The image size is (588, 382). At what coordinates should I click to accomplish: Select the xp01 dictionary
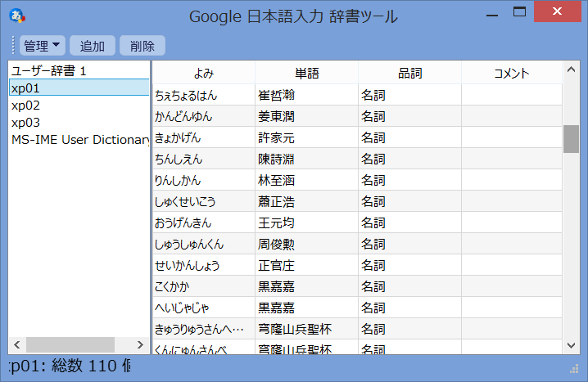click(79, 88)
